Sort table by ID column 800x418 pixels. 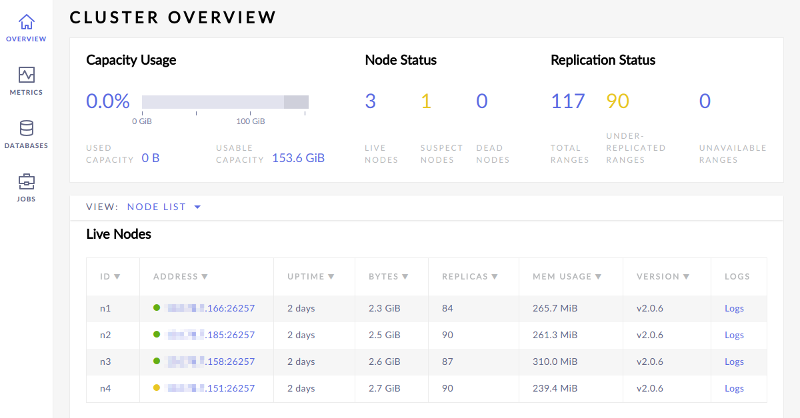tap(110, 276)
